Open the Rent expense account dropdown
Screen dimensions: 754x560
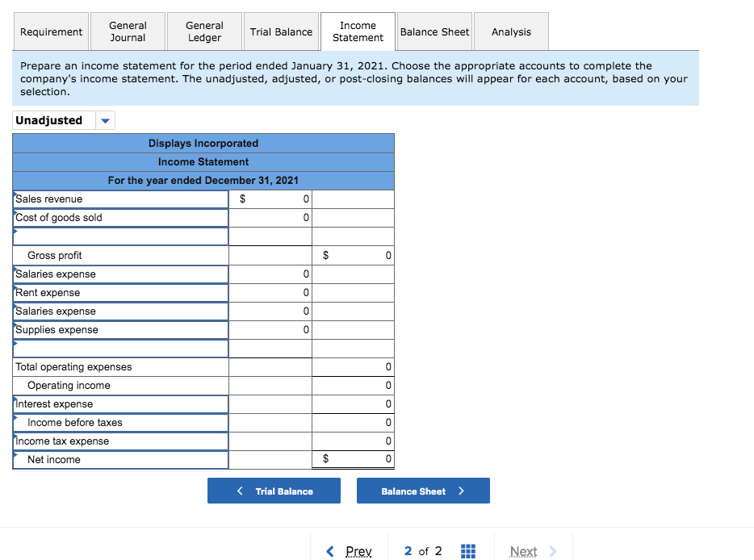[x=121, y=293]
